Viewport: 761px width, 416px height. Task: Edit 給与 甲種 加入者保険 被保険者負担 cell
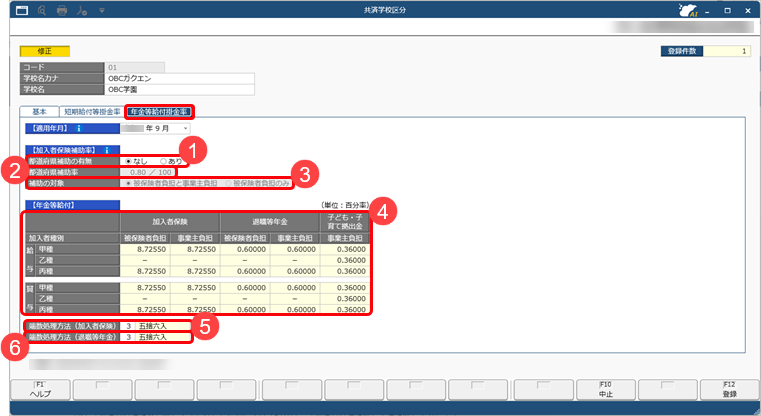(145, 250)
